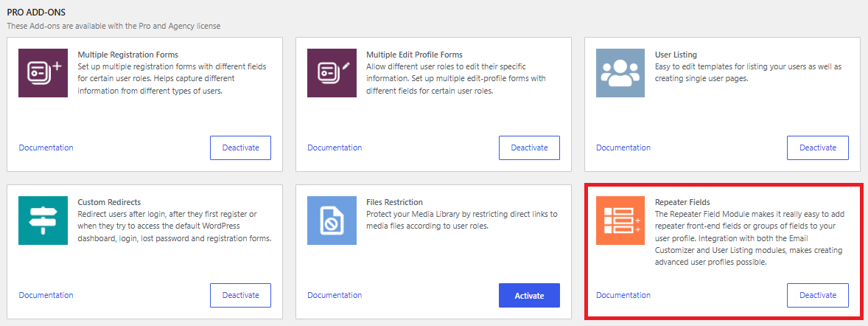Screen dimensions: 868x326
Task: Open Files Restriction Documentation link
Action: [x=335, y=295]
